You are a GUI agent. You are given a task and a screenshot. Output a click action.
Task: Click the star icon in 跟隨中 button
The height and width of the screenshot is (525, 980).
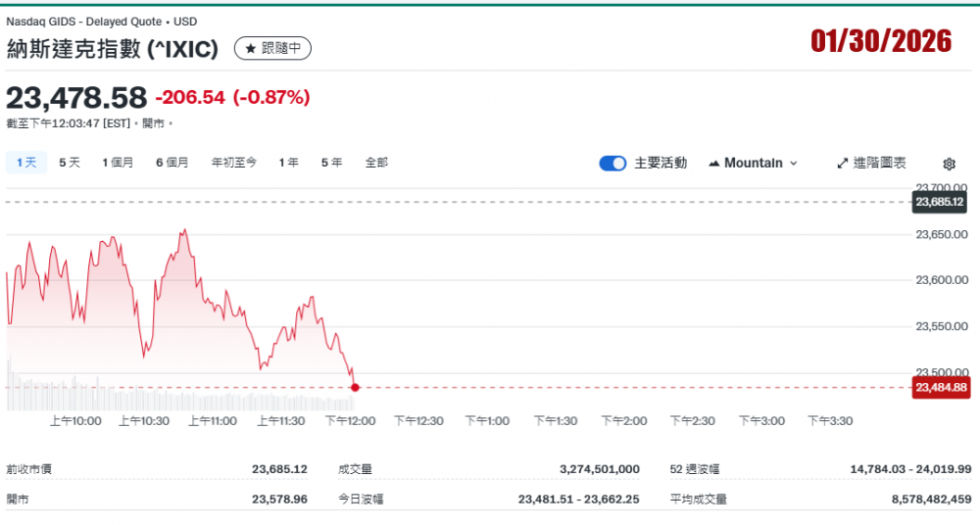251,48
